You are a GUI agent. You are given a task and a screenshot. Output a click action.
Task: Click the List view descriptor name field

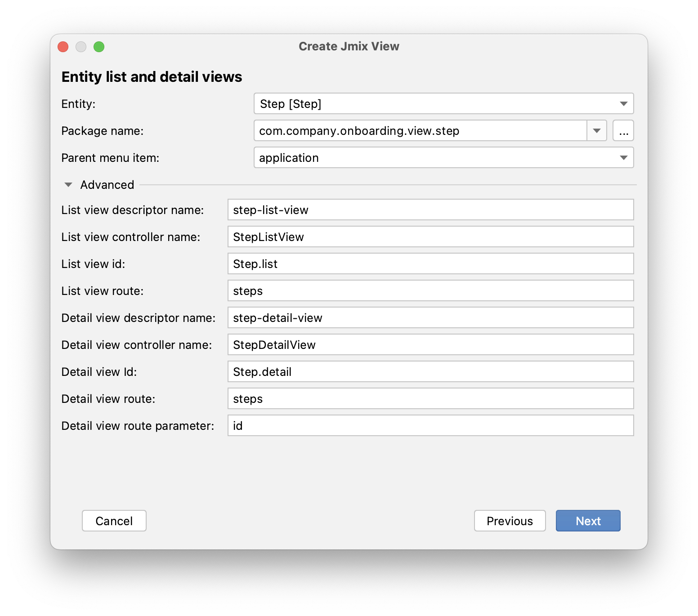pos(430,210)
